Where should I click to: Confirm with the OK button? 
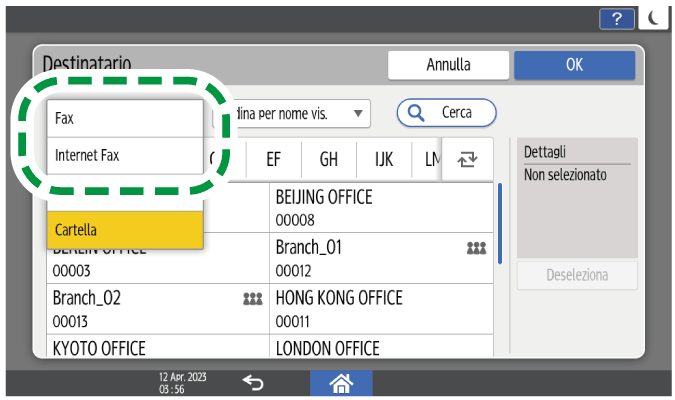[574, 65]
